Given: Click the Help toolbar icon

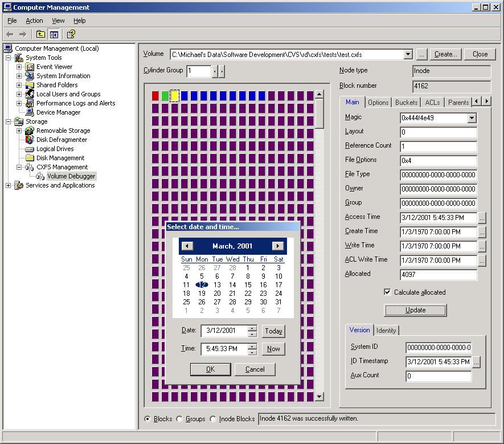Looking at the screenshot, I should 71,34.
